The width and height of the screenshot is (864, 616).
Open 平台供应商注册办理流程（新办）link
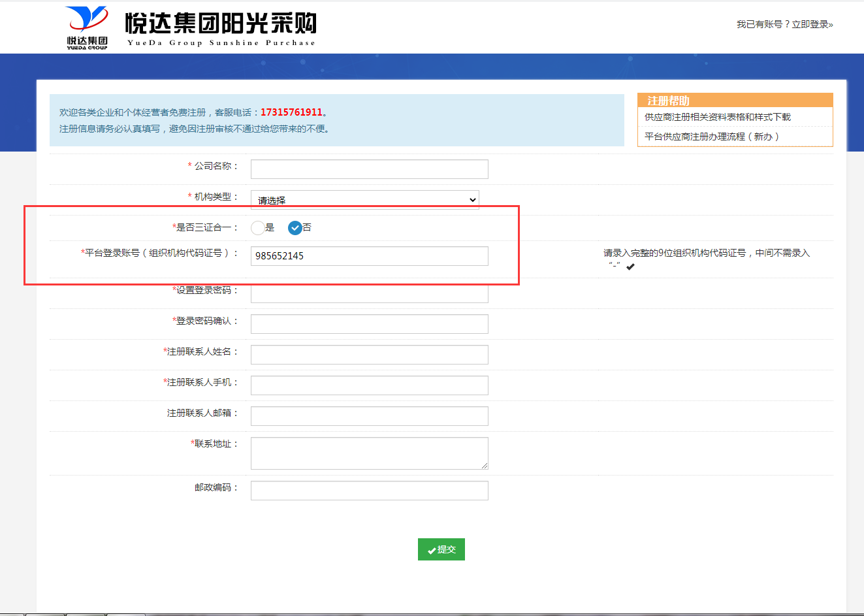pos(711,137)
